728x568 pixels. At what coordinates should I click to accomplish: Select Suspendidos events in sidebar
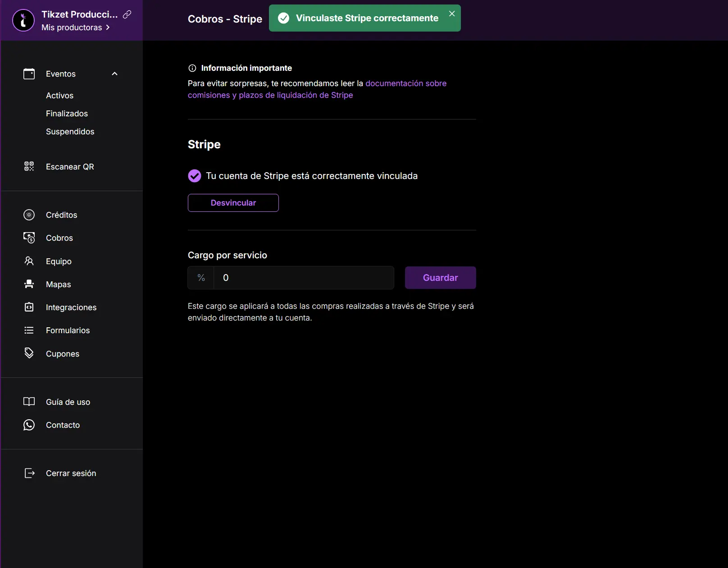pos(70,132)
